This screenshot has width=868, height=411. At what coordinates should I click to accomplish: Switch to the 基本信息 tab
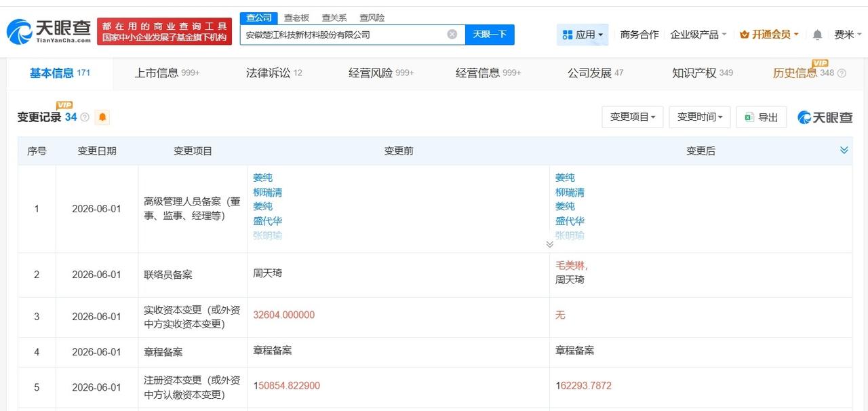point(60,73)
